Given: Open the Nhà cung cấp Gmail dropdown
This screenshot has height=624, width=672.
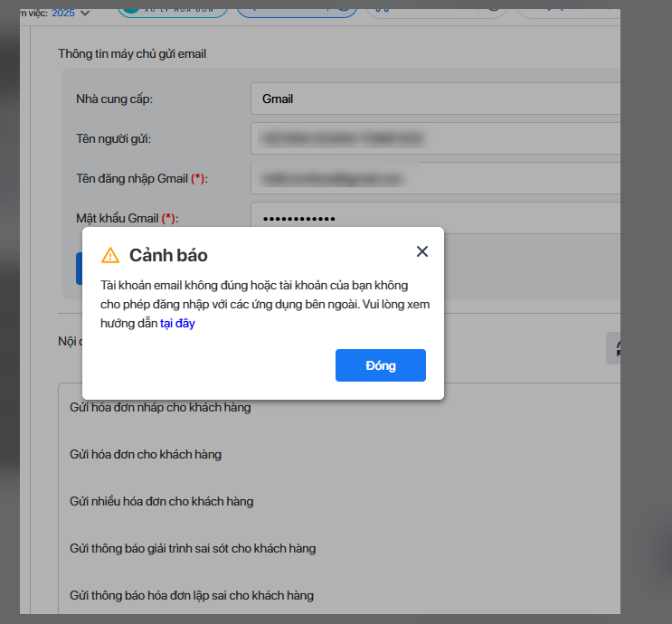Looking at the screenshot, I should coord(434,99).
